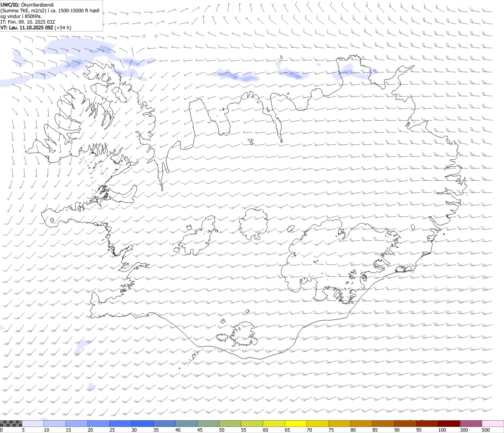Viewport: 504px width, 433px height.
Task: Click the legend scale label "300"
Action: 464,430
